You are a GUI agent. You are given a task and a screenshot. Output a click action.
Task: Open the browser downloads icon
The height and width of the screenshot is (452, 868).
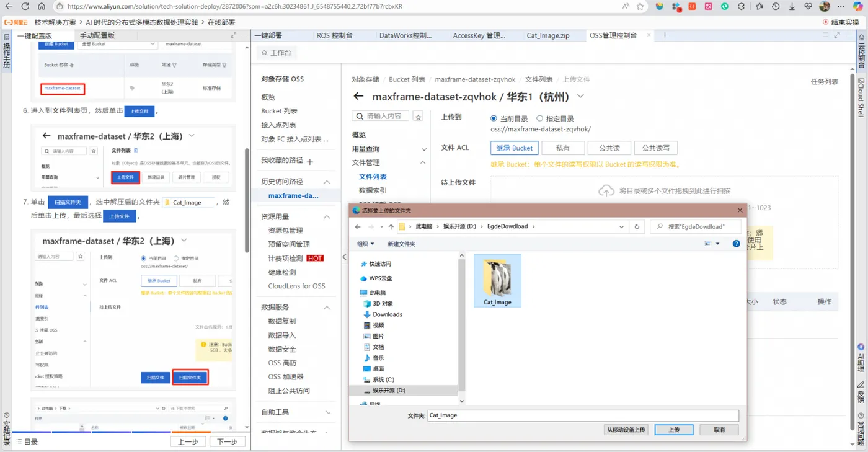(x=792, y=6)
